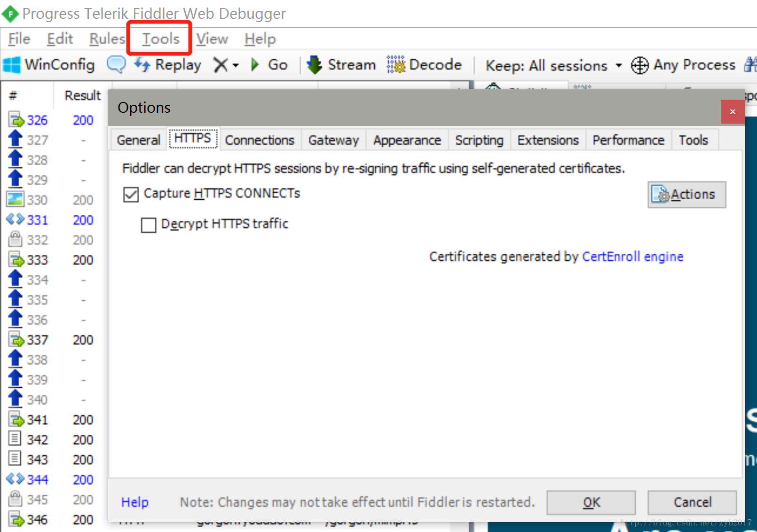
Task: Select session 343 document icon
Action: pyautogui.click(x=15, y=459)
